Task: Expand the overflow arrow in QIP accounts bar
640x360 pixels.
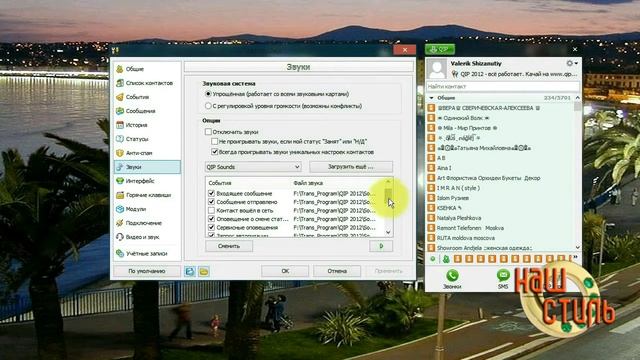Action: pos(576,258)
